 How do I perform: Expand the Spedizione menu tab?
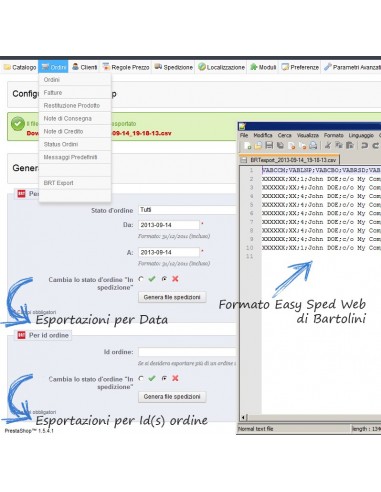coord(173,67)
